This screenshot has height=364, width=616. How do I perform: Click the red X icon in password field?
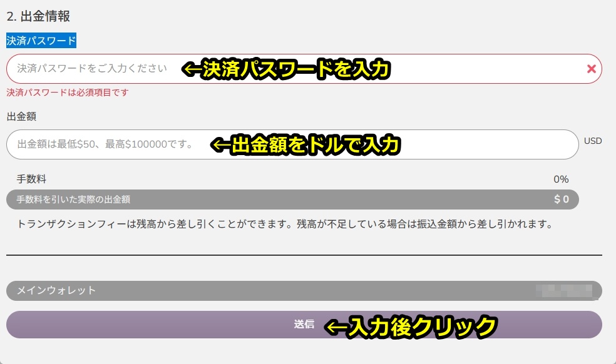pyautogui.click(x=591, y=69)
